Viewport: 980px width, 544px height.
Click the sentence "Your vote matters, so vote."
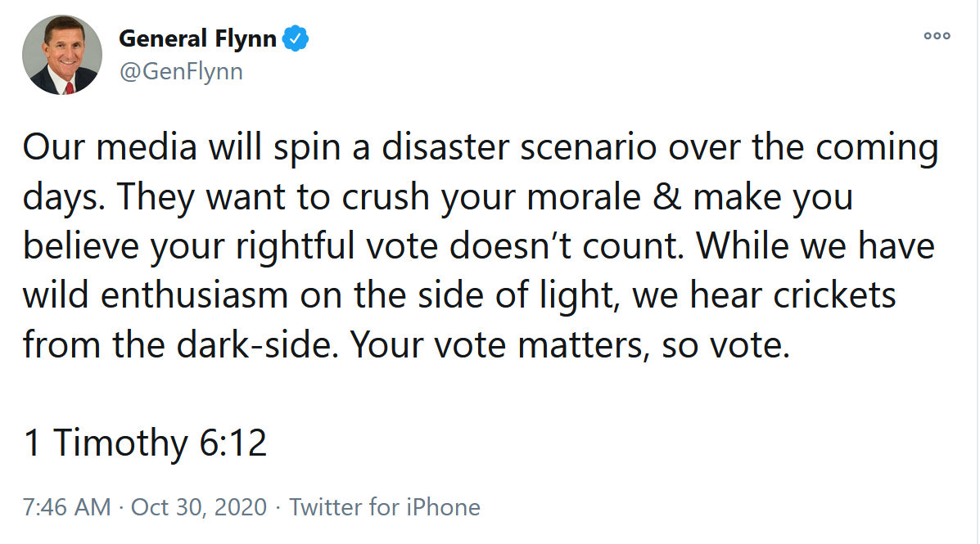[569, 344]
